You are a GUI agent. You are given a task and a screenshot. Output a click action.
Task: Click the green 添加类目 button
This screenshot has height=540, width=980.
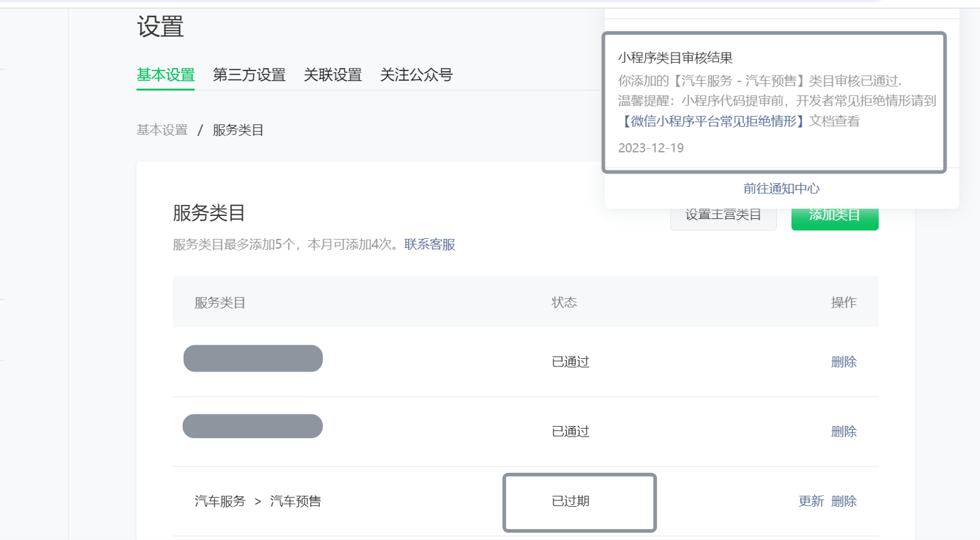(x=835, y=218)
